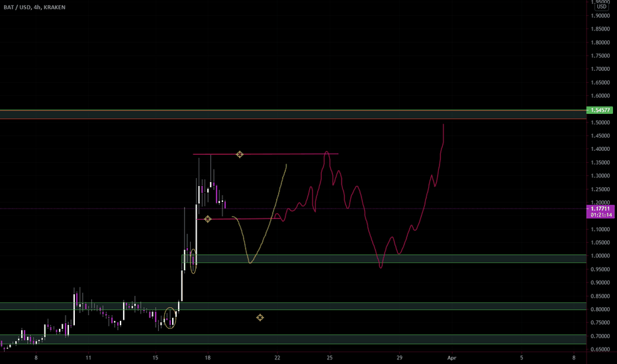Click the BAT / USD, 4h, KRAKEN chart title
617x364 pixels.
[34, 7]
